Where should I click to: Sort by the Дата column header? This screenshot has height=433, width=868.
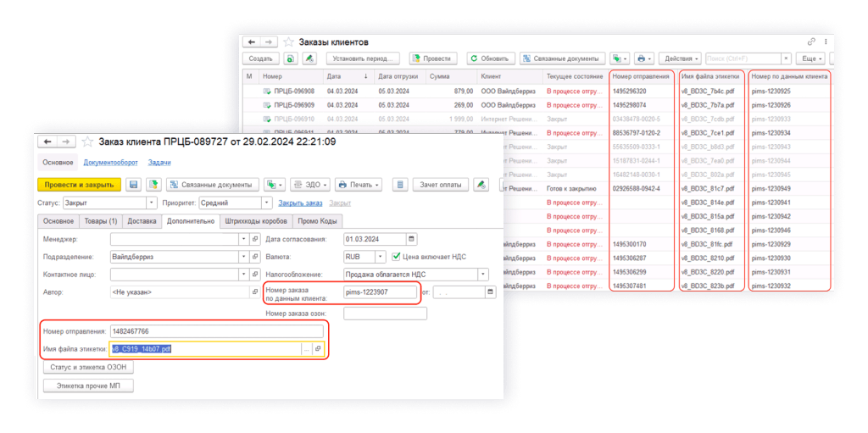coord(347,76)
